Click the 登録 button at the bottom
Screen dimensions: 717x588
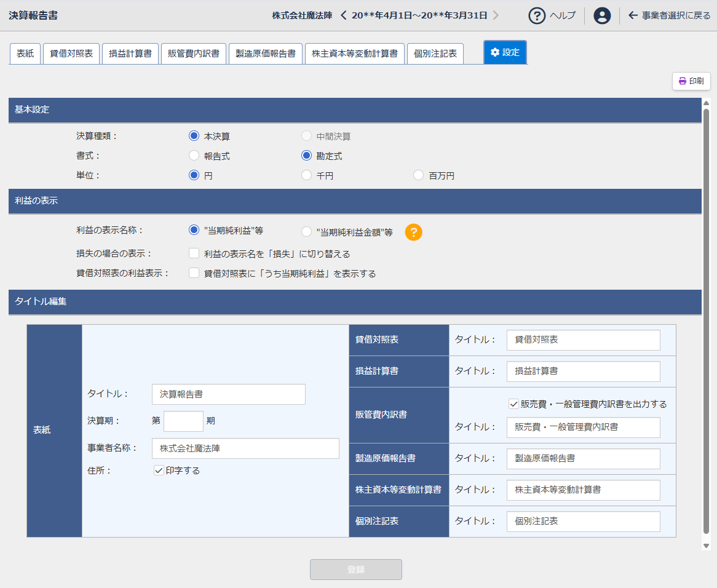[x=355, y=569]
